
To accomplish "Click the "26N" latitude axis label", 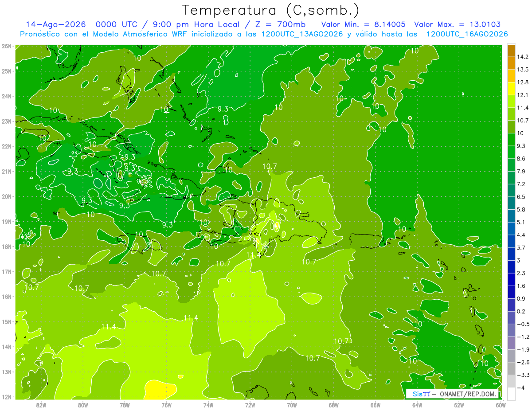I will [7, 46].
